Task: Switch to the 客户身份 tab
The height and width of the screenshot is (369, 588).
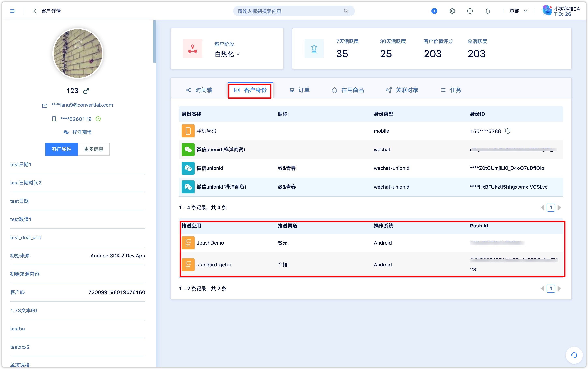Action: [250, 90]
